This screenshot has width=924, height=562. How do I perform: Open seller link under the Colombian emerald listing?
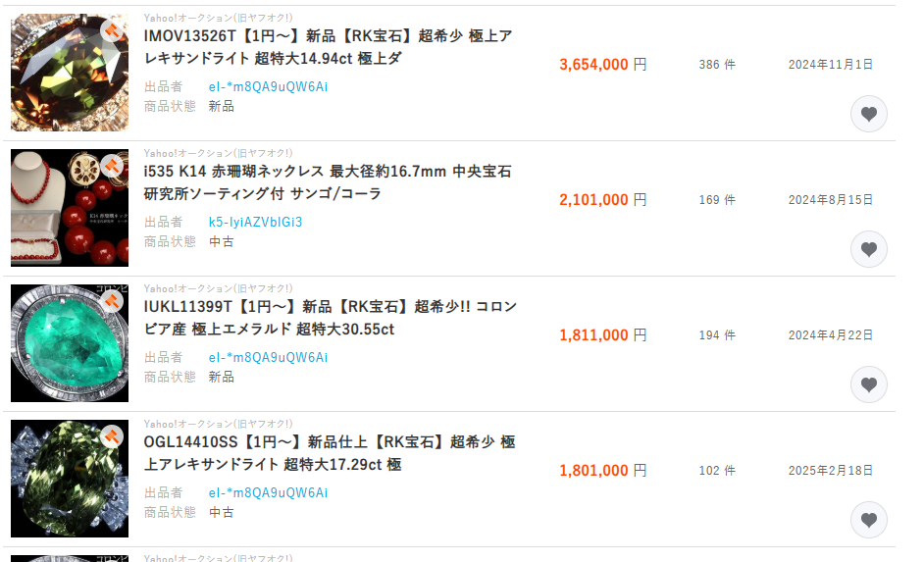[x=268, y=357]
